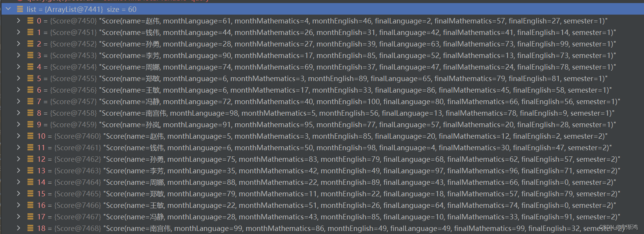Screen dimensions: 644x234
Task: Expand element 13 Score@7463
Action: click(18, 171)
